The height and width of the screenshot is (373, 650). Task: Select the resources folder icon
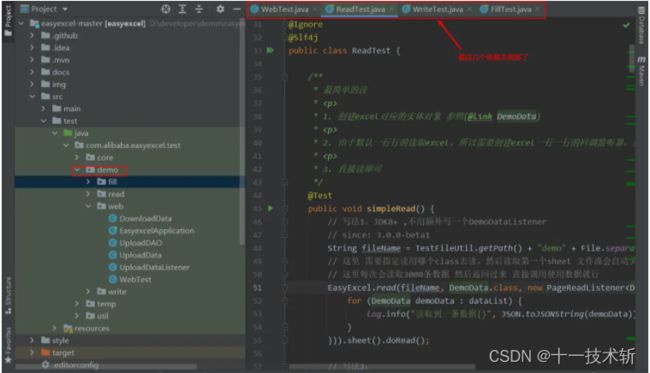coord(68,328)
